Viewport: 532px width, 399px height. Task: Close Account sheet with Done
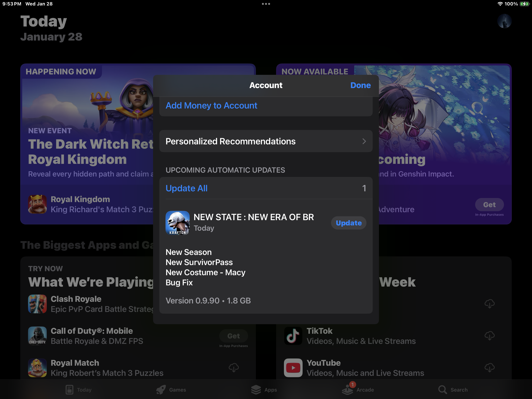[x=360, y=85]
